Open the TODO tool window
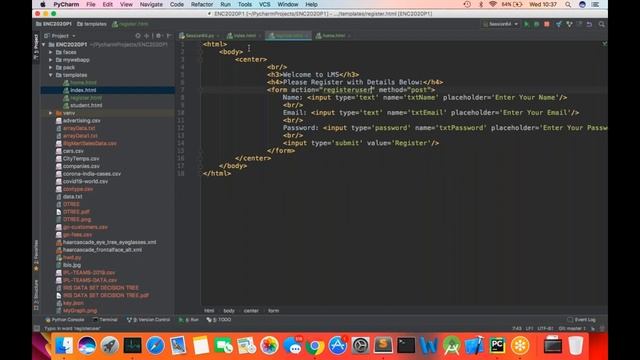 219,320
